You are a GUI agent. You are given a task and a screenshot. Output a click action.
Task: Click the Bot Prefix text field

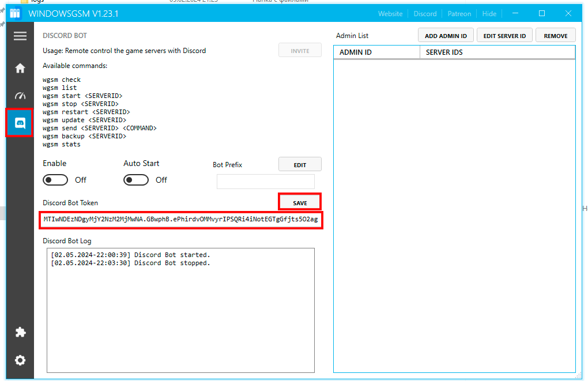click(x=266, y=182)
